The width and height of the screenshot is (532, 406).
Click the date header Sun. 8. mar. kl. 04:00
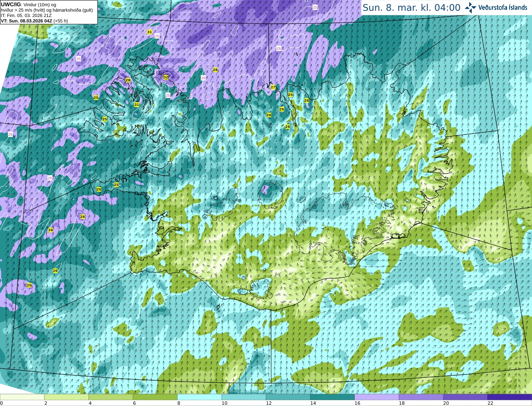[x=411, y=7]
